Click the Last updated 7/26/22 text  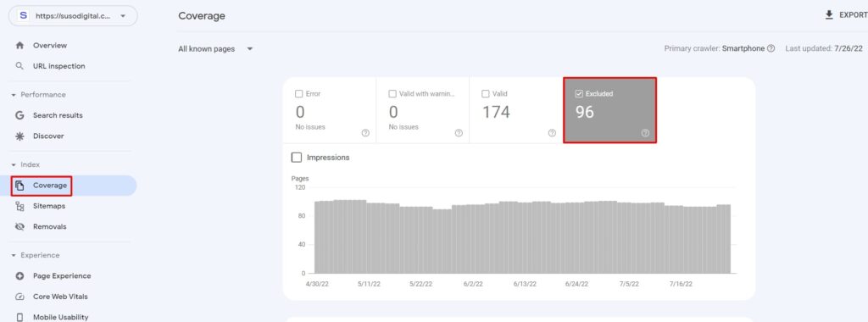click(824, 48)
